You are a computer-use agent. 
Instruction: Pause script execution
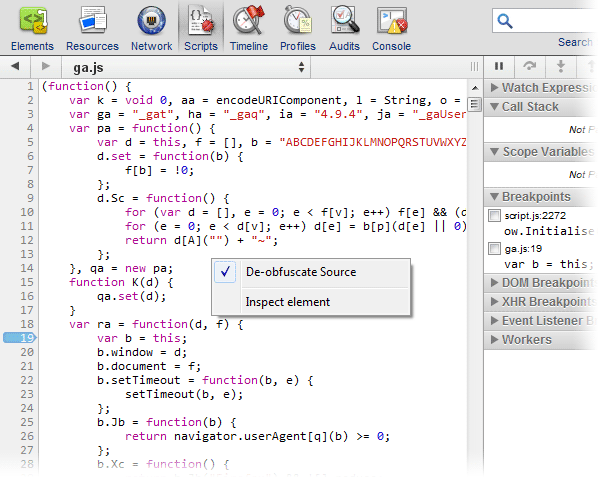tap(500, 66)
